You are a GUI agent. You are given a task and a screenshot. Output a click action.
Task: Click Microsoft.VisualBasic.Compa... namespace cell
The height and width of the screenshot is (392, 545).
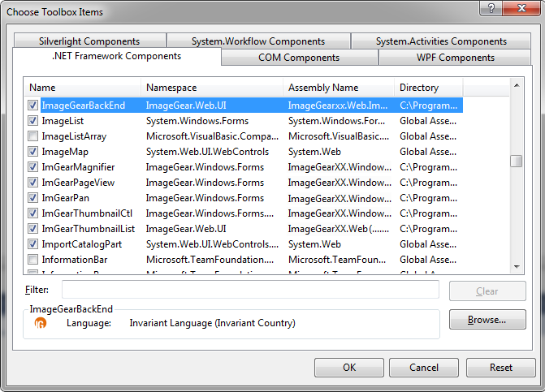pyautogui.click(x=212, y=136)
